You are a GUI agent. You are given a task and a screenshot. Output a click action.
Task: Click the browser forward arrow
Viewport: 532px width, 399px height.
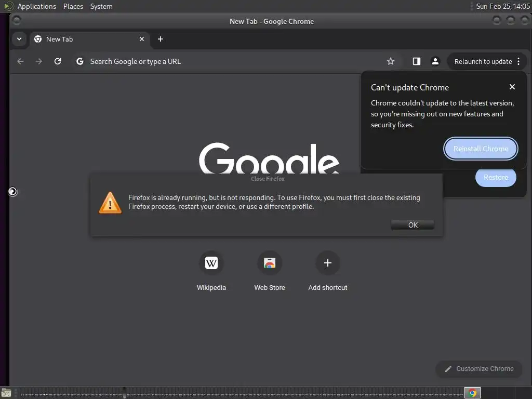[39, 61]
